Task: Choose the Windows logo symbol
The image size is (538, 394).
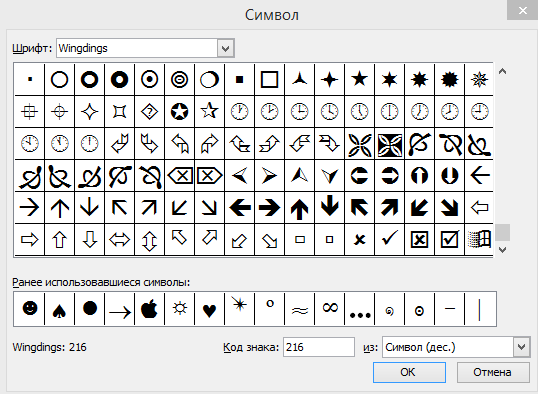Action: [479, 239]
